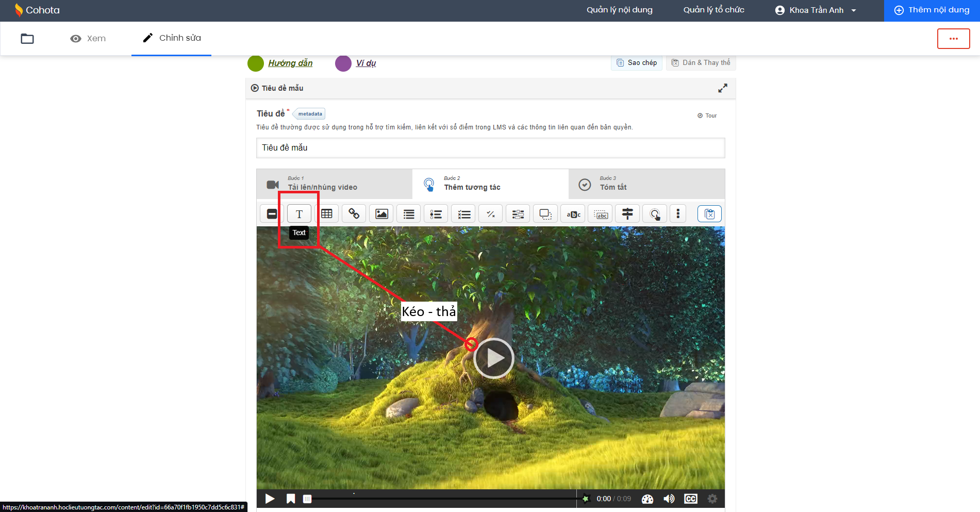980x512 pixels.
Task: Mute the video volume
Action: click(669, 499)
